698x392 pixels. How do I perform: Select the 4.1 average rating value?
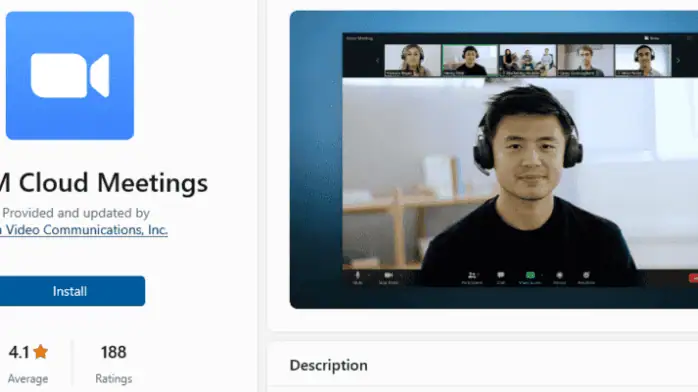click(x=19, y=352)
